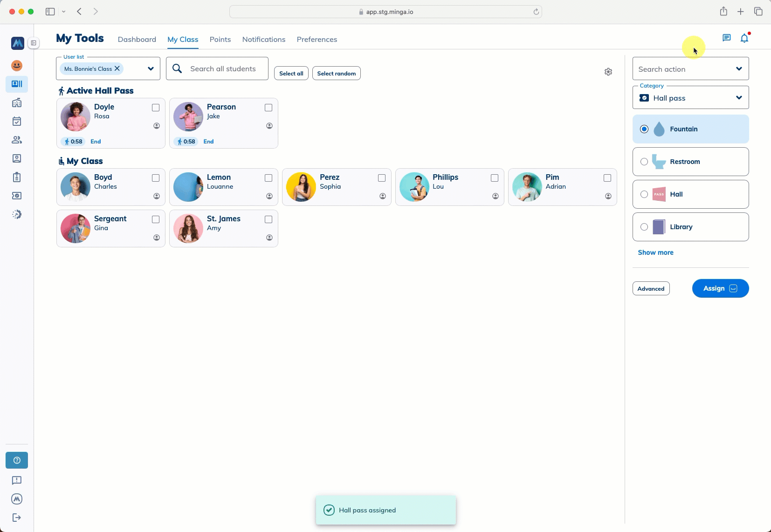The height and width of the screenshot is (532, 771).
Task: Open the messages chat icon
Action: pyautogui.click(x=726, y=38)
